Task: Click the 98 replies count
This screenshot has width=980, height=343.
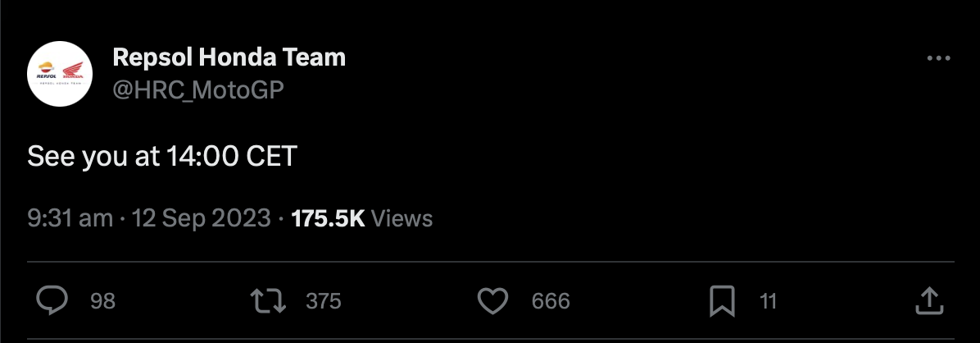Action: [102, 302]
